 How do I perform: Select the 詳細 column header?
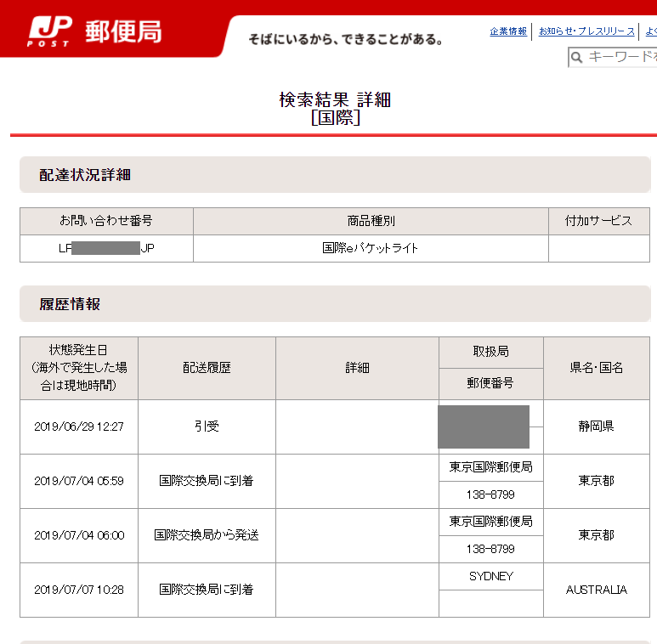click(357, 368)
